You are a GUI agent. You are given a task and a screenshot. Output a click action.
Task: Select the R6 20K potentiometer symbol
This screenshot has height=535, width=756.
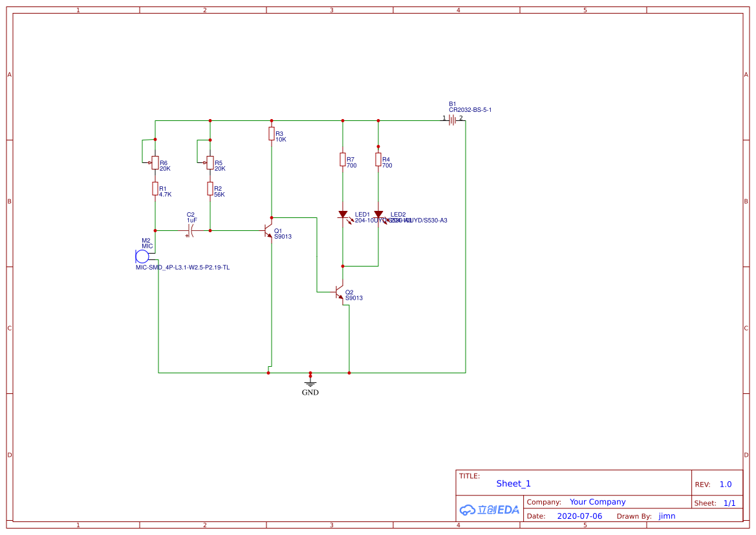pyautogui.click(x=155, y=162)
